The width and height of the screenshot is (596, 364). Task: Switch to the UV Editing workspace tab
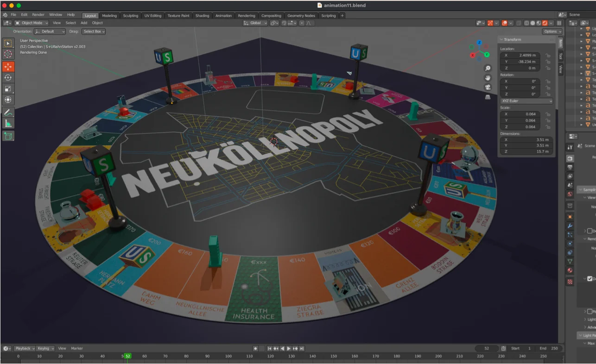153,15
